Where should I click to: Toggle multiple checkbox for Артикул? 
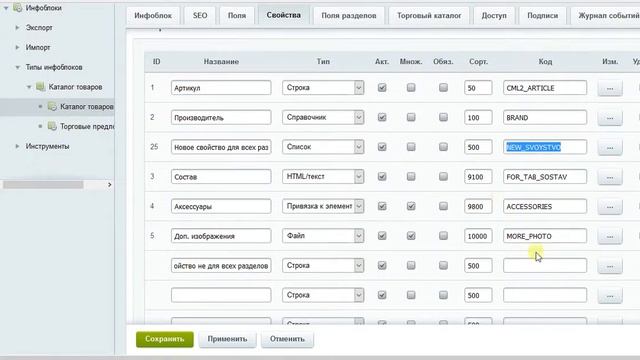pyautogui.click(x=411, y=87)
